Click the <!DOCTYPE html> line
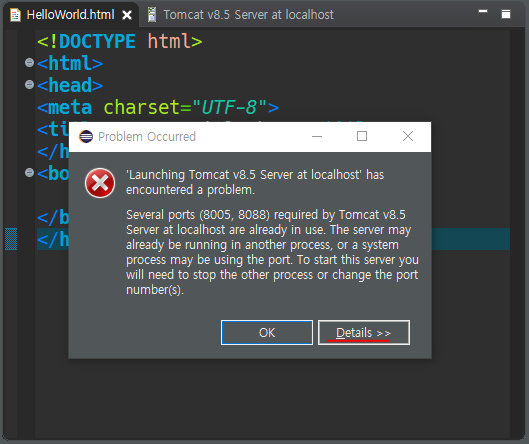Screen dimensions: 529x444 (120, 41)
